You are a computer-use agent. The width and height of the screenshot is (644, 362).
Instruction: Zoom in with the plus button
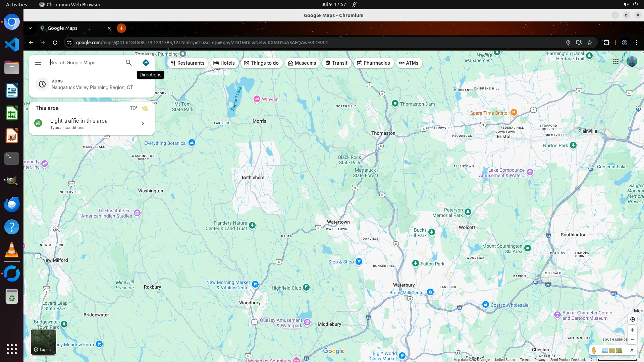pos(632,330)
